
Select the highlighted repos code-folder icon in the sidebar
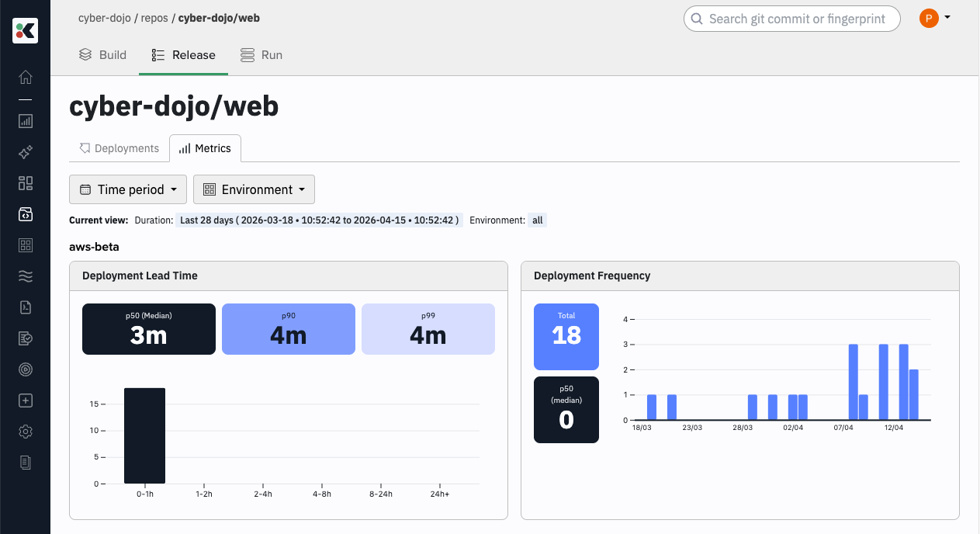click(x=26, y=214)
